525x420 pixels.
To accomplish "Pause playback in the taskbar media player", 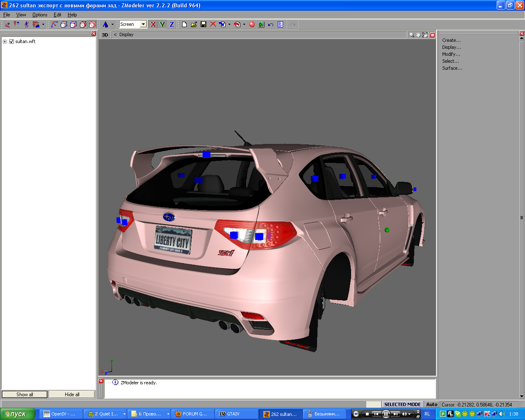I will [386, 414].
